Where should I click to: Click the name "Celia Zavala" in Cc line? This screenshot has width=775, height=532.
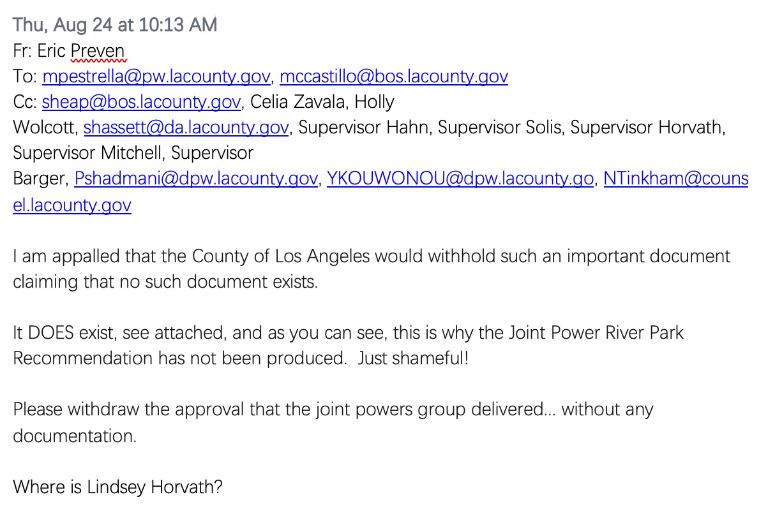[x=299, y=102]
